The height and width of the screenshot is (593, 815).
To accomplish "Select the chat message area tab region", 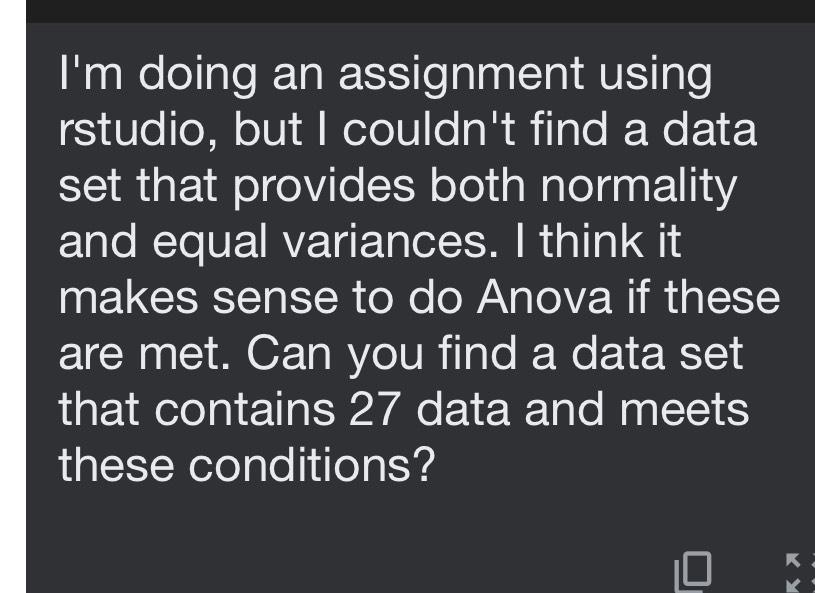I will click(x=407, y=300).
